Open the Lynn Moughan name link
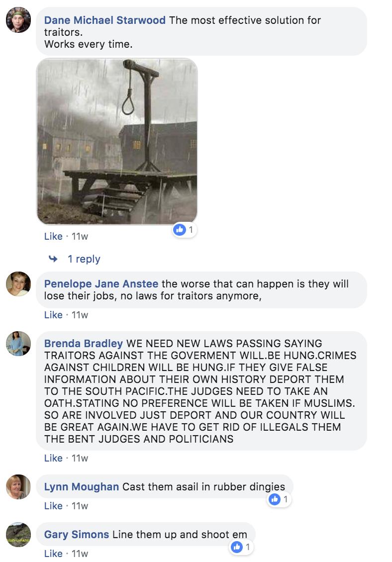 pyautogui.click(x=82, y=487)
